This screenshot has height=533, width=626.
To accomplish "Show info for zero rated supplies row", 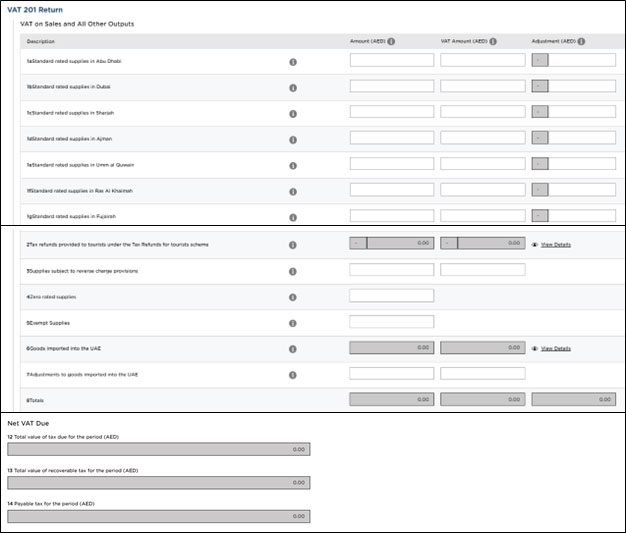I will 293,297.
